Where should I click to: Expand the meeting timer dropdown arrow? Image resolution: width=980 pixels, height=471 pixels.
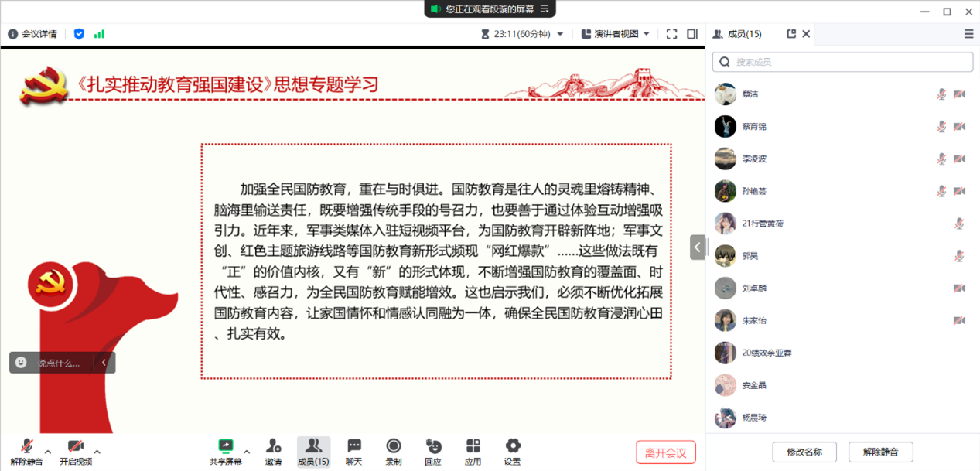pos(561,34)
